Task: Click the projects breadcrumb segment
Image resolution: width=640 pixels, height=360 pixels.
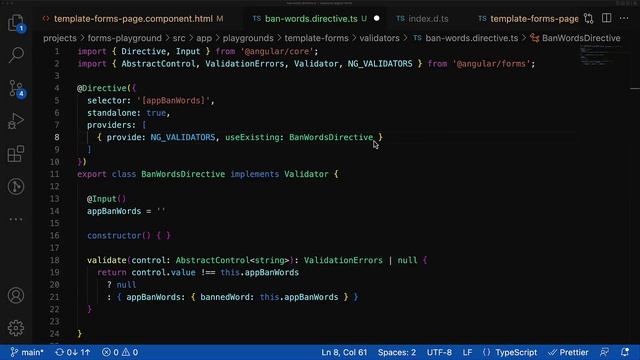Action: (x=60, y=38)
